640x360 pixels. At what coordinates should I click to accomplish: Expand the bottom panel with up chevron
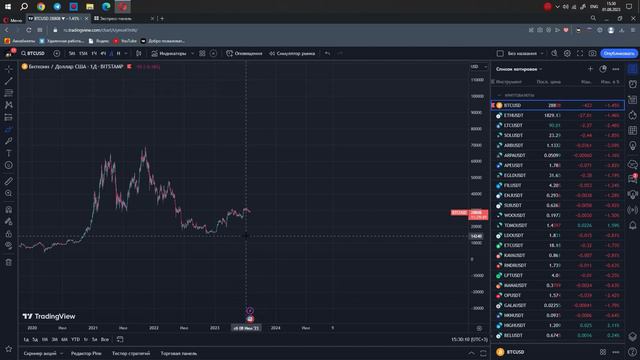pos(471,353)
